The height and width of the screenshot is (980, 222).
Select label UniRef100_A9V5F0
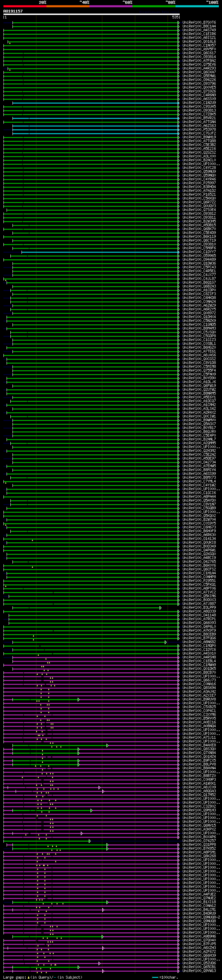pyautogui.click(x=199, y=49)
